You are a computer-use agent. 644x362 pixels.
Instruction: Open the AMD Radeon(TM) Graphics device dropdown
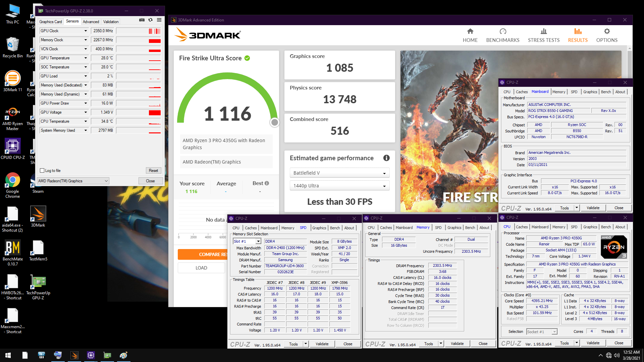tap(73, 181)
